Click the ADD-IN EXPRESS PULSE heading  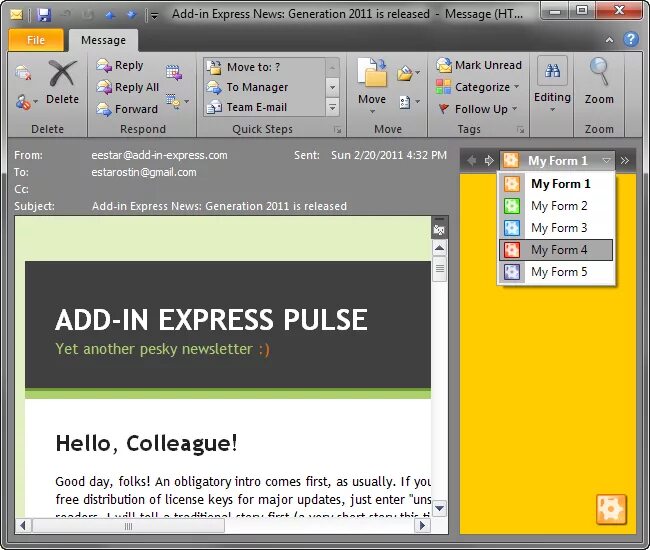tap(211, 320)
